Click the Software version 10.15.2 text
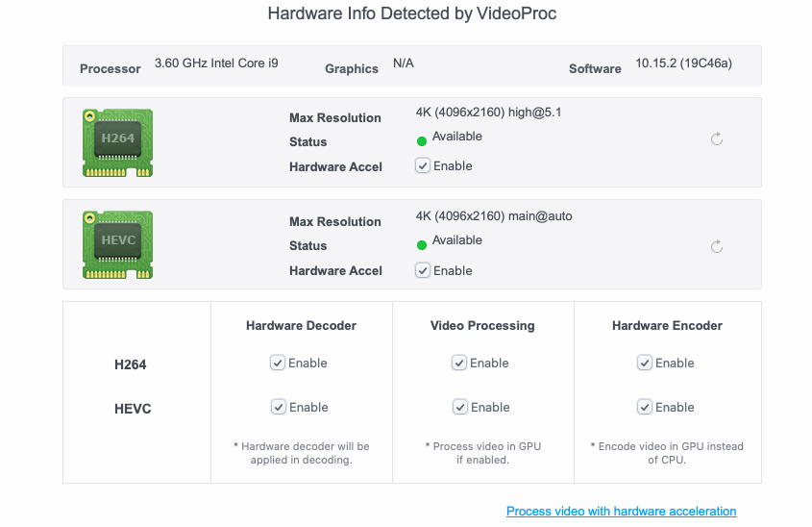812x527 pixels. (x=683, y=63)
